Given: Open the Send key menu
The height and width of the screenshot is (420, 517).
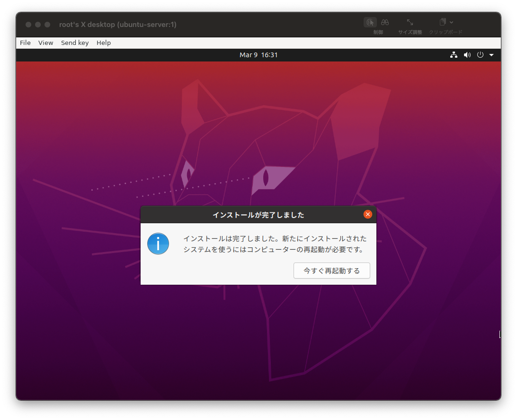Looking at the screenshot, I should [75, 43].
